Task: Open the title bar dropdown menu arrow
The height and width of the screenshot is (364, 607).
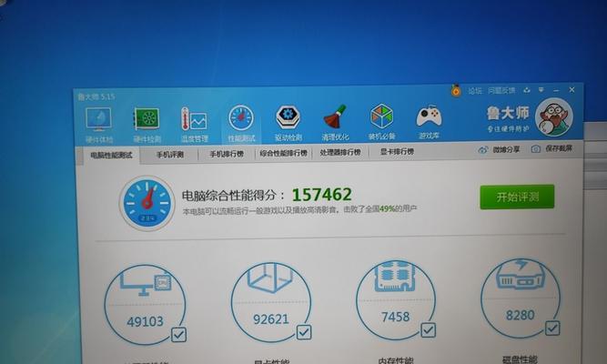Action: pos(541,90)
